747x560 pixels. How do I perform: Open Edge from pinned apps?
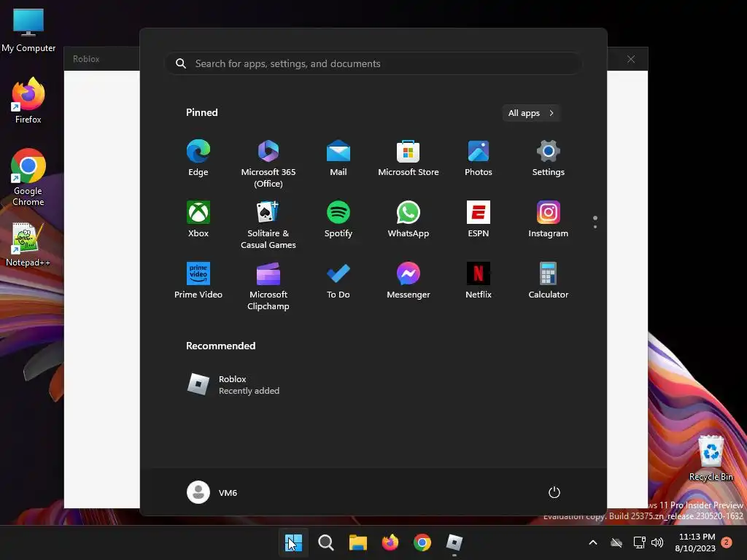(x=198, y=158)
